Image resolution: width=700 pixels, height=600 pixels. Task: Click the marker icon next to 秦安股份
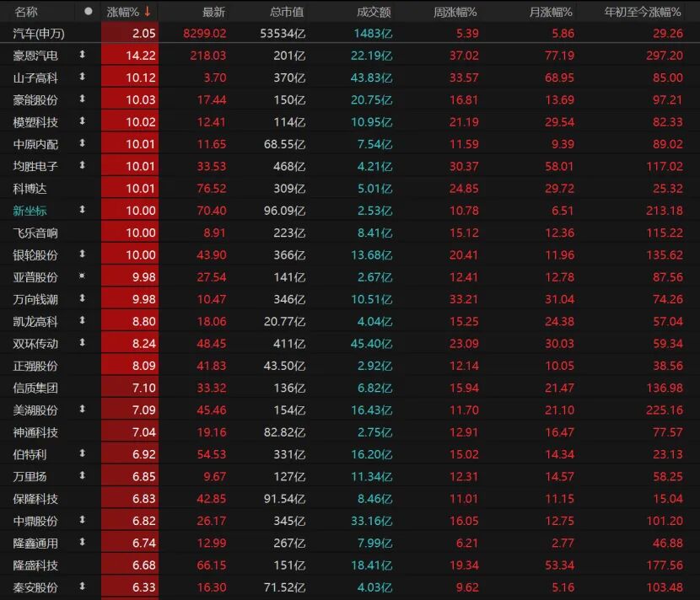[83, 586]
